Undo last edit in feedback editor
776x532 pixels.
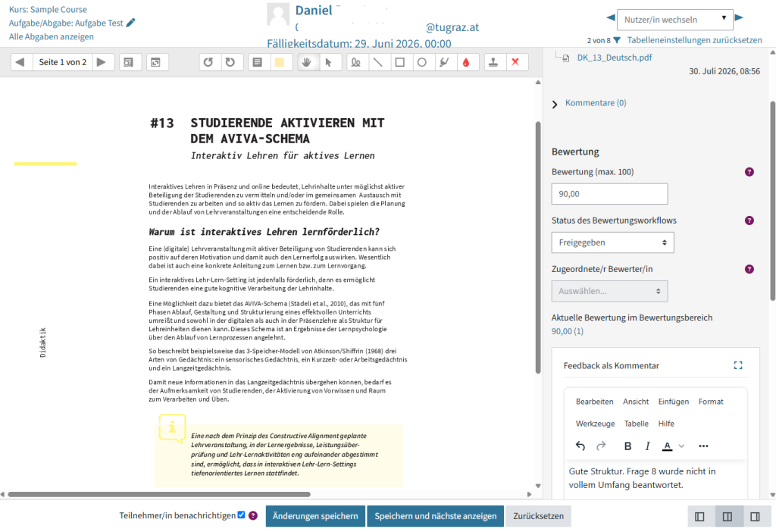[580, 446]
